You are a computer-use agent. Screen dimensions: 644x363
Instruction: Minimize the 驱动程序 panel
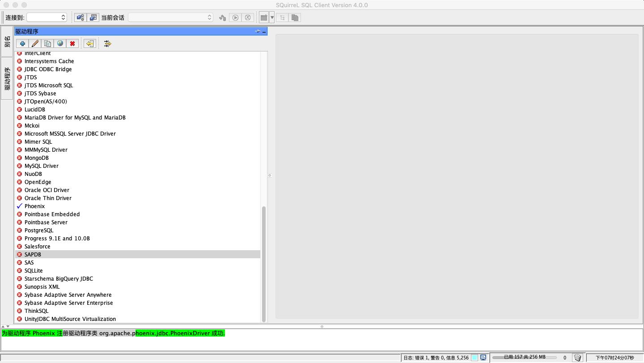pos(264,31)
